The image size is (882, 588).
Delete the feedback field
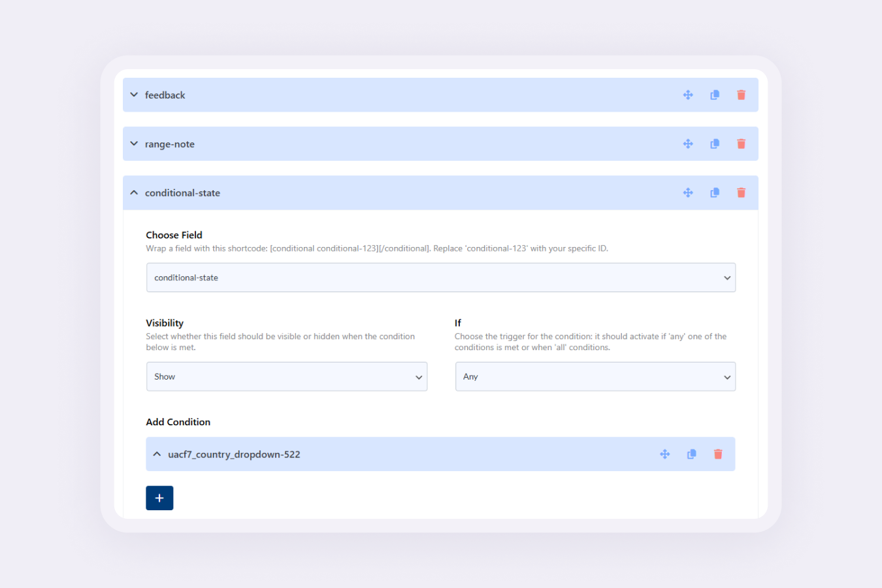point(741,95)
